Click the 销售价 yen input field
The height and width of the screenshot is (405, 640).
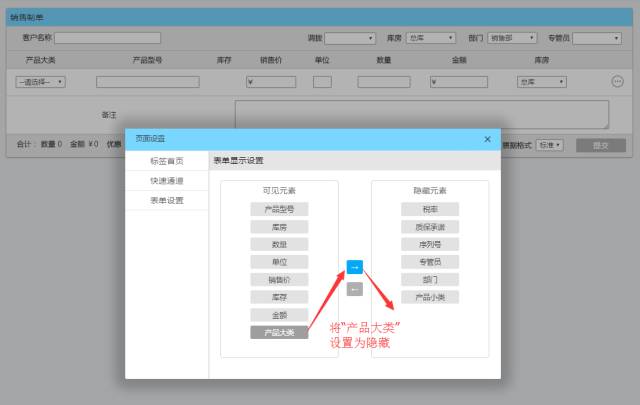click(x=271, y=82)
